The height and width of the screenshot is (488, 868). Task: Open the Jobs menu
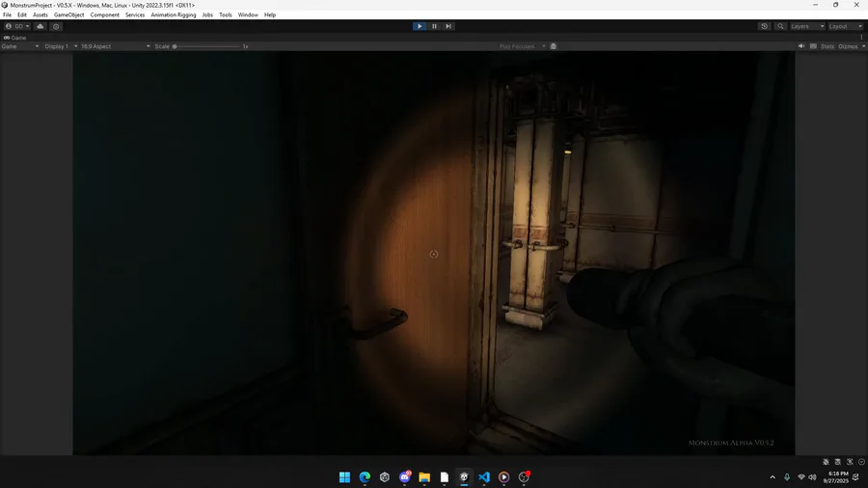click(207, 14)
